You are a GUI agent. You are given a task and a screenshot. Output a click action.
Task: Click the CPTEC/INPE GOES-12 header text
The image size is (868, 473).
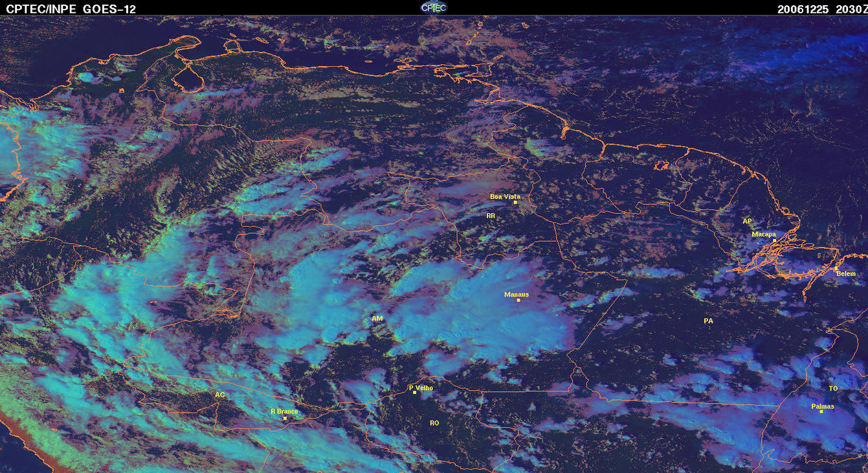[x=70, y=9]
